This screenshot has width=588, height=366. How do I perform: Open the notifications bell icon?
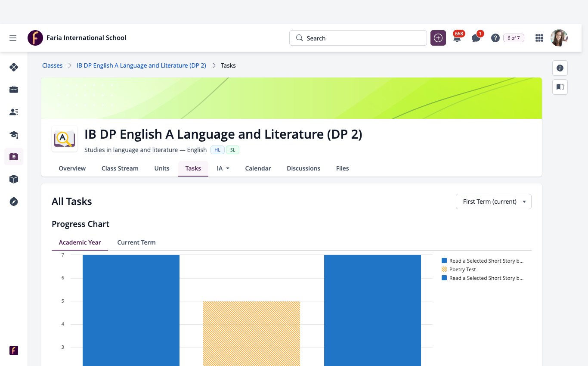[457, 38]
